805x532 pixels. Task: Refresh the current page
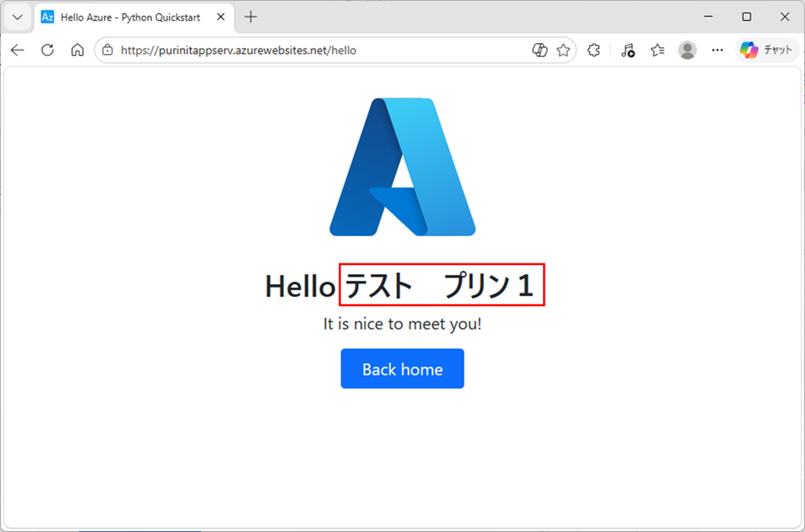(48, 49)
